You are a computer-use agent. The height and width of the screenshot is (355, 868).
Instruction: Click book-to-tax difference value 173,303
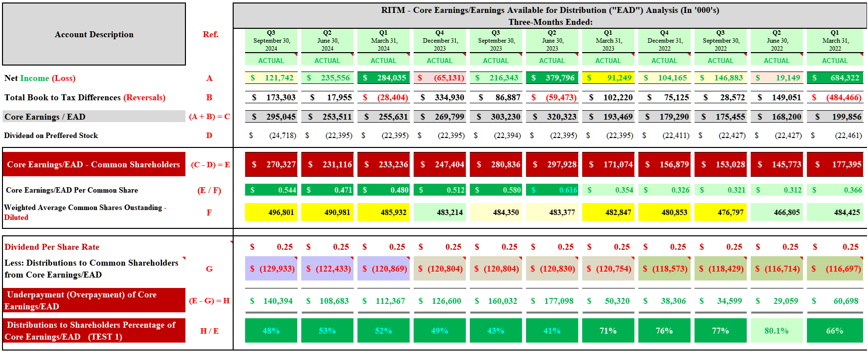click(x=271, y=97)
